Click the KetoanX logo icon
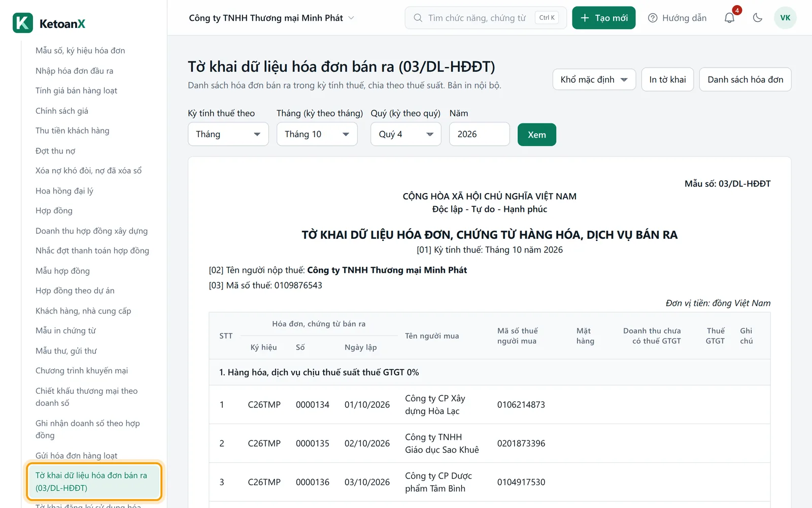This screenshot has width=812, height=508. coord(23,23)
